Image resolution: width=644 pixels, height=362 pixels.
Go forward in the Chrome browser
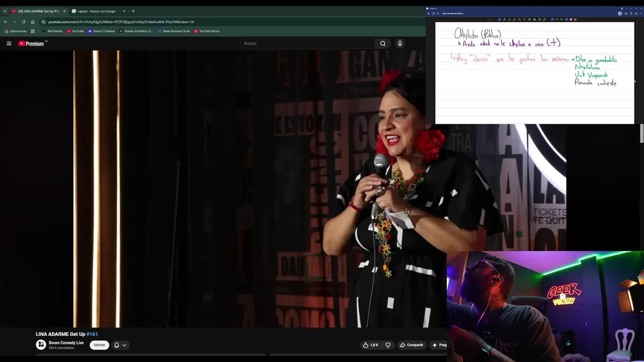[x=15, y=22]
